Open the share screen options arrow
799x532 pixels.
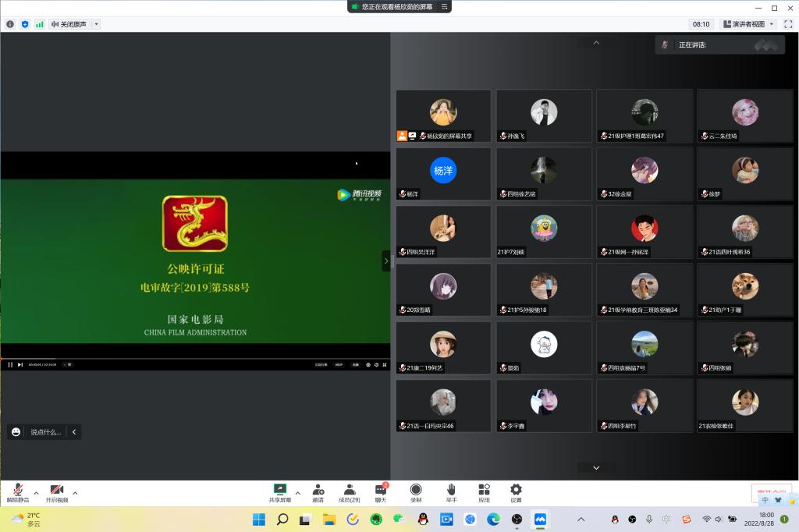coord(297,493)
